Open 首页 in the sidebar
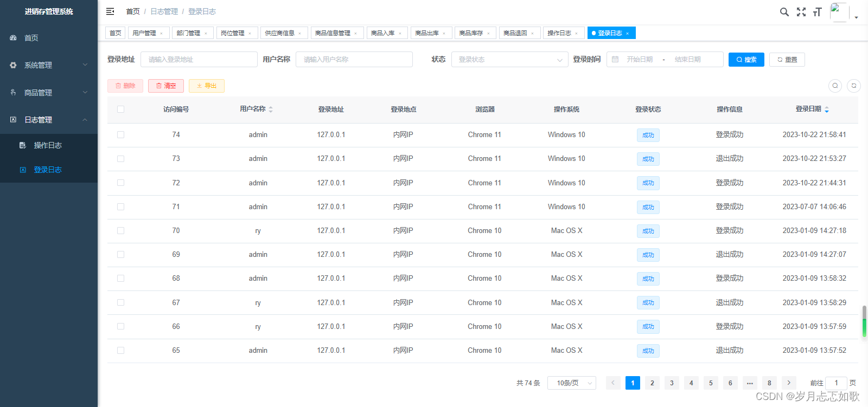Viewport: 868px width, 407px height. 49,38
